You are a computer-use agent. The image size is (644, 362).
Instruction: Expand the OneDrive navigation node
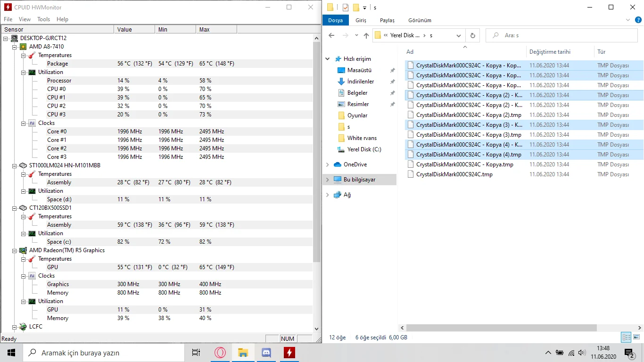[x=328, y=165]
